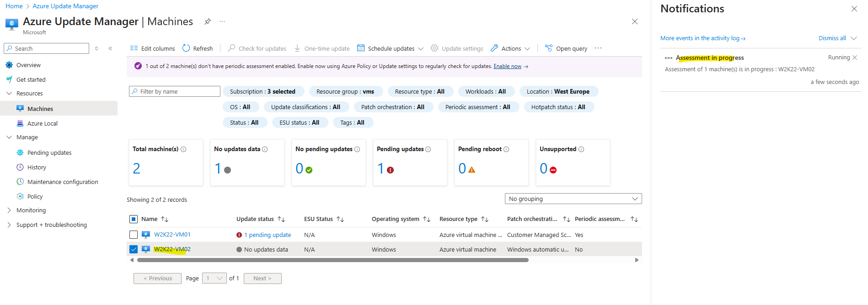Viewport: 868px width, 305px height.
Task: Collapse the left navigation menu
Action: pyautogui.click(x=110, y=48)
